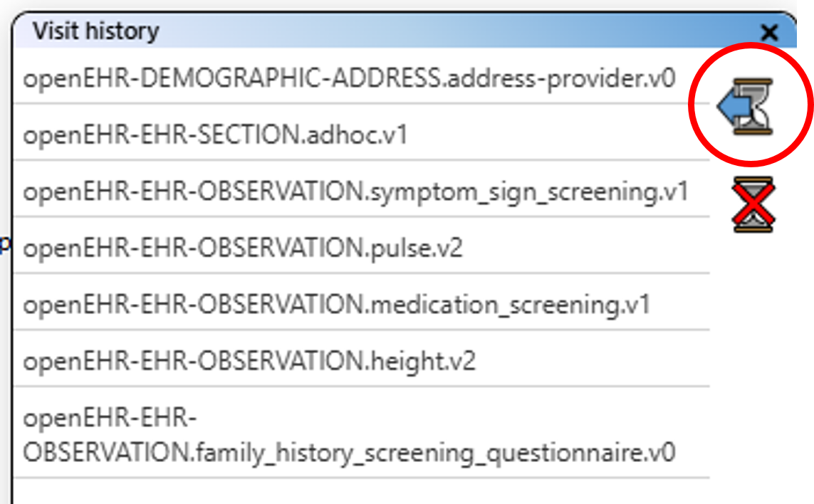Open the medication_screening.v1 observation entry
The image size is (814, 504).
pyautogui.click(x=336, y=305)
